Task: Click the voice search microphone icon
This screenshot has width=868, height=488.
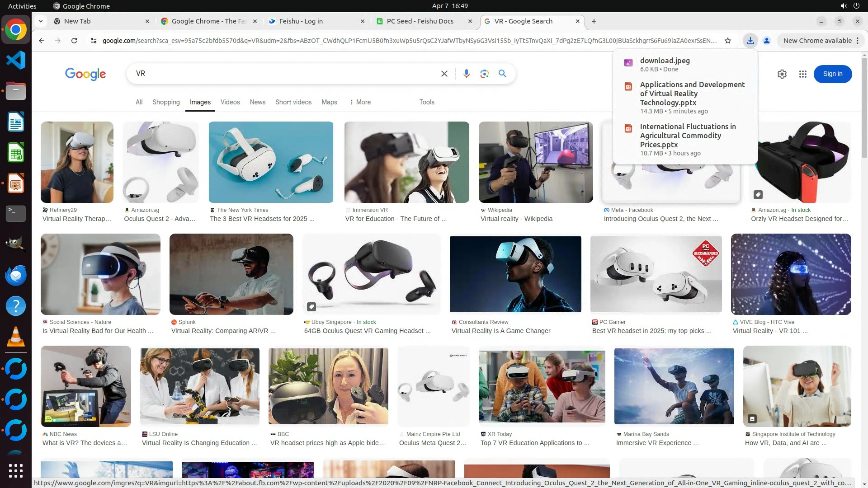Action: click(x=466, y=74)
